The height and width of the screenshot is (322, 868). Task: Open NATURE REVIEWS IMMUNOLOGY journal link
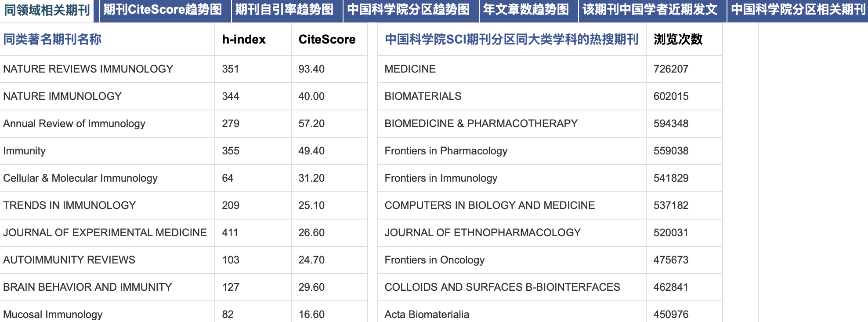88,69
